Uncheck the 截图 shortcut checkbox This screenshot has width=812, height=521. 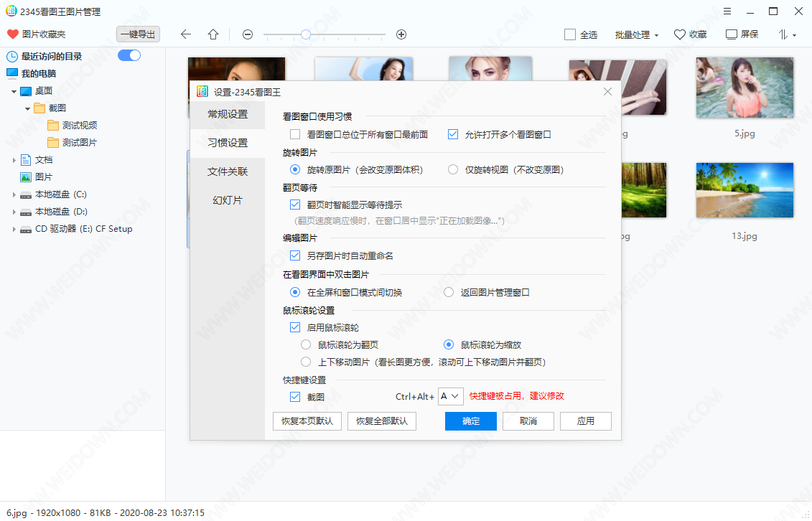295,397
